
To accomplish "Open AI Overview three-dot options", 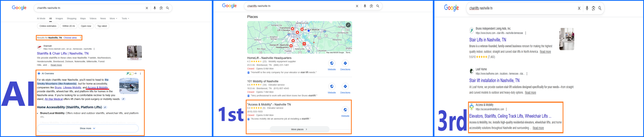I will tap(141, 74).
